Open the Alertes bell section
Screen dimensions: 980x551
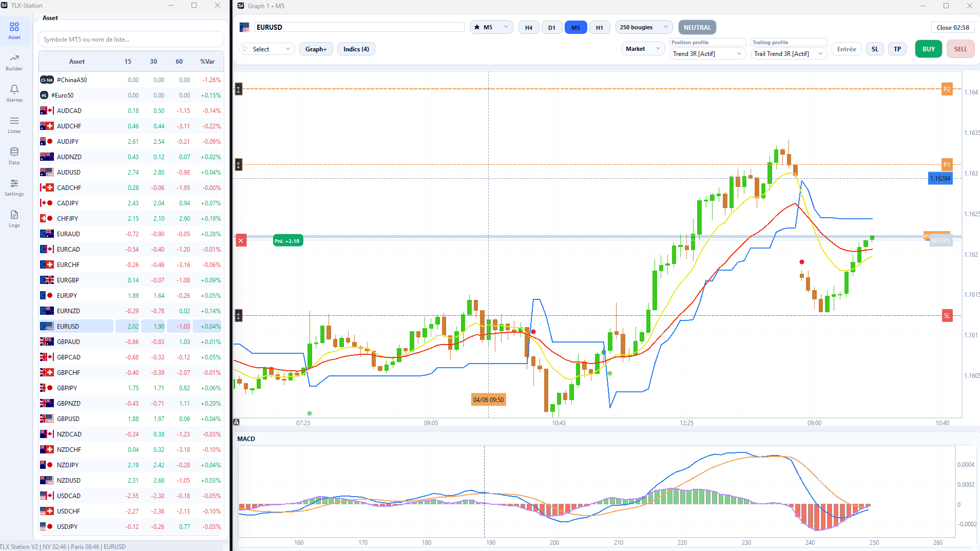14,93
